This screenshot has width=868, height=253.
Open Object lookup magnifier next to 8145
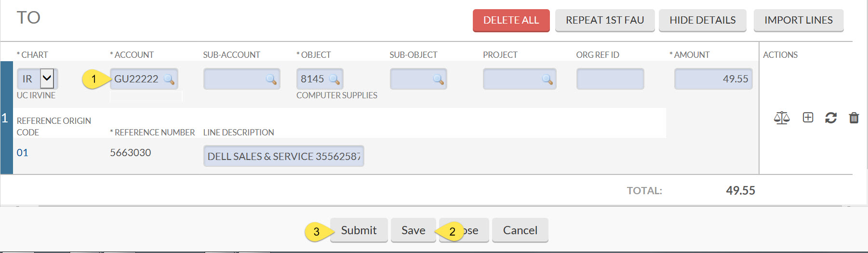tap(334, 79)
